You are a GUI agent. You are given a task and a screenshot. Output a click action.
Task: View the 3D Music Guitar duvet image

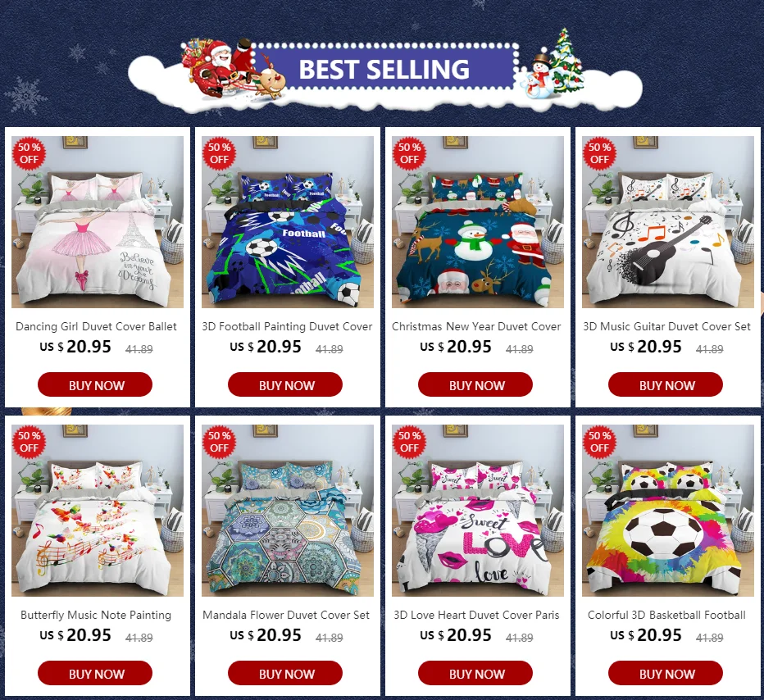click(667, 221)
